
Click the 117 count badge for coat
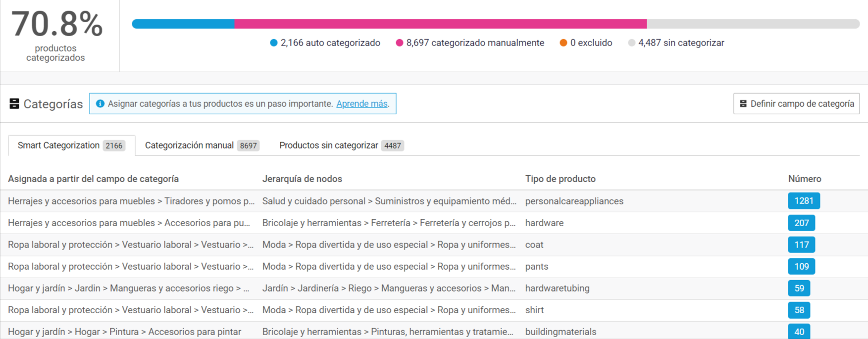coord(801,245)
